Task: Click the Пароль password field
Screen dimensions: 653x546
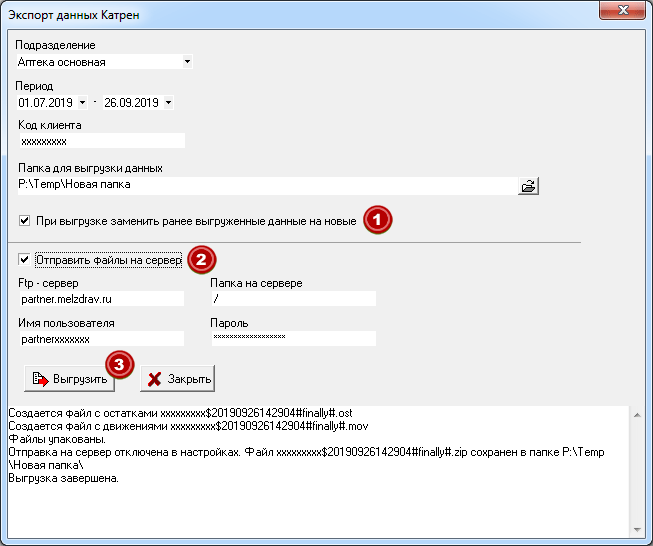Action: click(x=294, y=338)
